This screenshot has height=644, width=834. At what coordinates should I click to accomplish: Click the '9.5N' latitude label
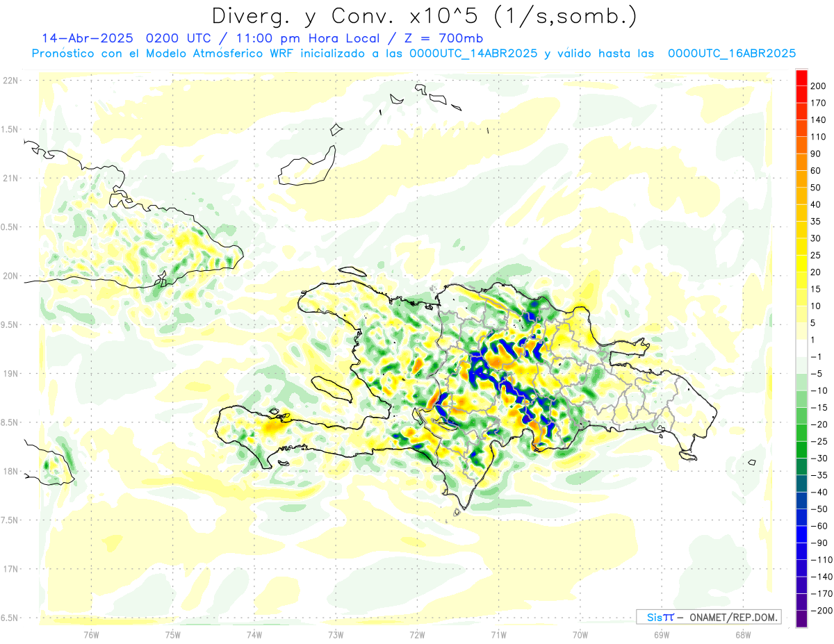(x=10, y=324)
